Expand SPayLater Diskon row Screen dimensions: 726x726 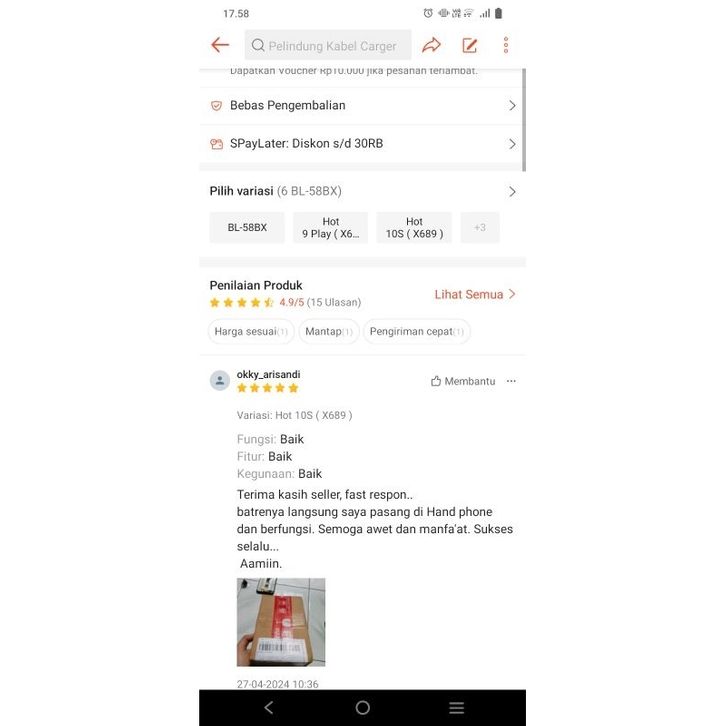point(363,144)
